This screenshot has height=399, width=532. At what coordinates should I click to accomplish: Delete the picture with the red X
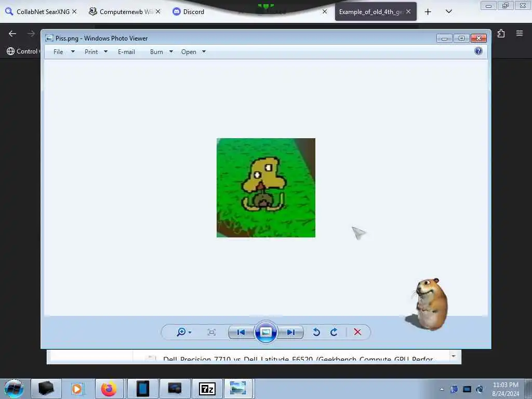tap(357, 332)
